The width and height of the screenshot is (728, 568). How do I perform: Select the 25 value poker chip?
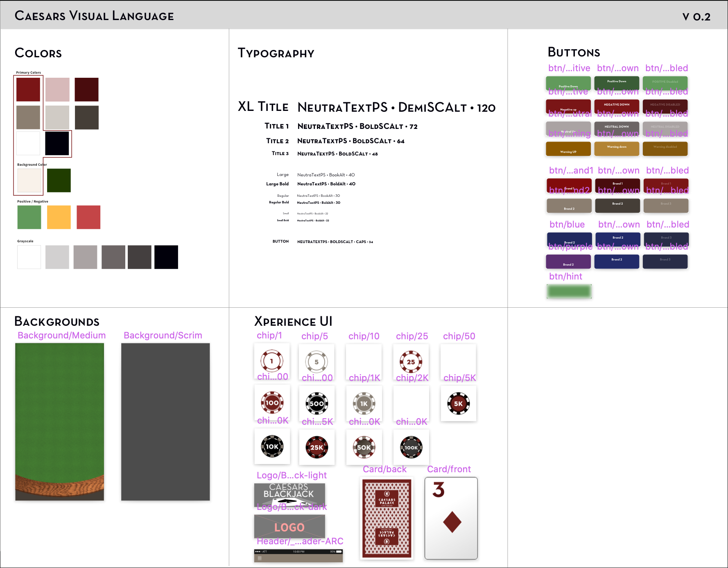tap(411, 362)
